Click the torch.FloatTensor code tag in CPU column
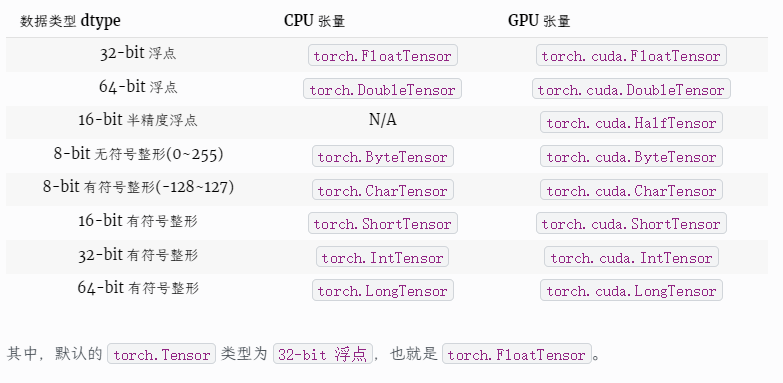783x383 pixels. tap(383, 55)
